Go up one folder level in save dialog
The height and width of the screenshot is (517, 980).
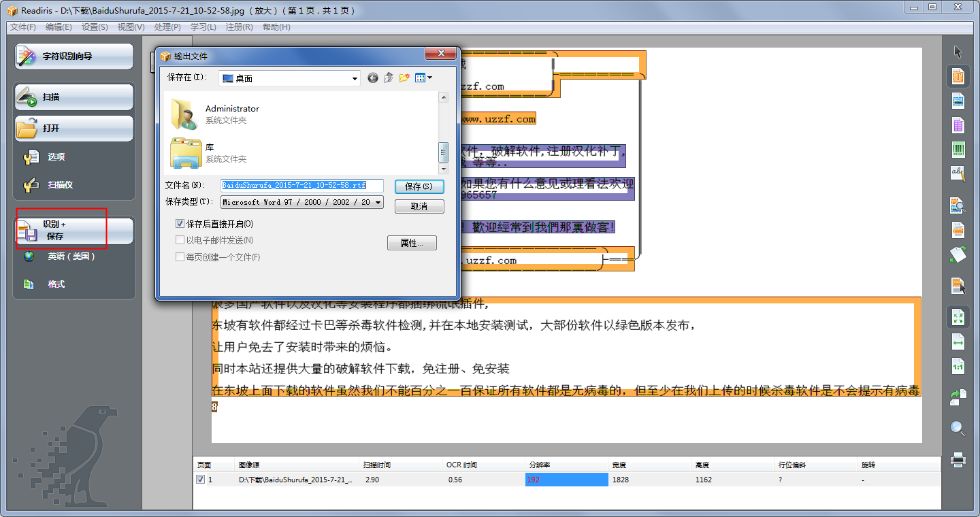(389, 78)
